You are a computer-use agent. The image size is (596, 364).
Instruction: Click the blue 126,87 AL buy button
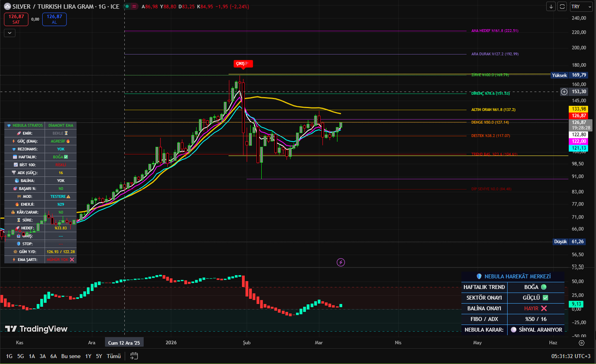click(54, 19)
